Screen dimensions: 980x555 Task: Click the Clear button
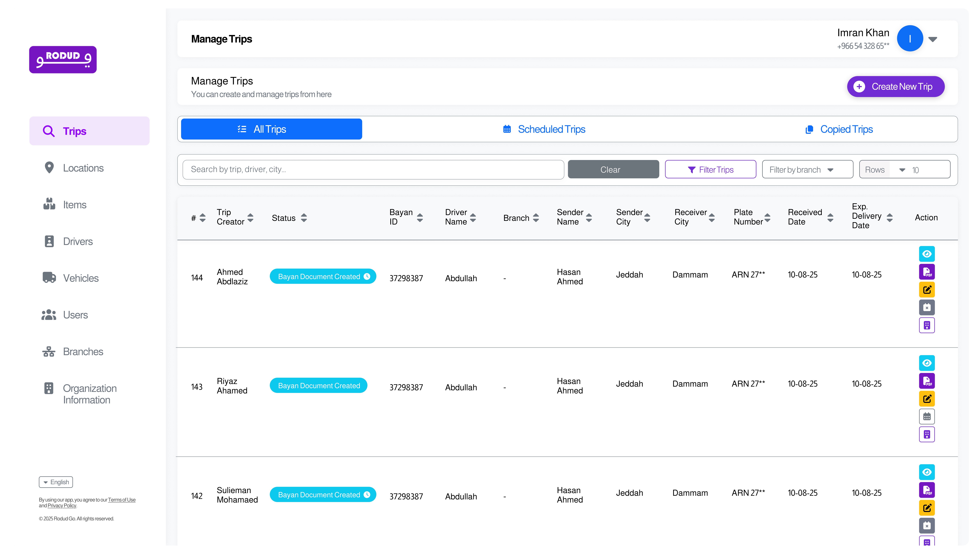[613, 169]
